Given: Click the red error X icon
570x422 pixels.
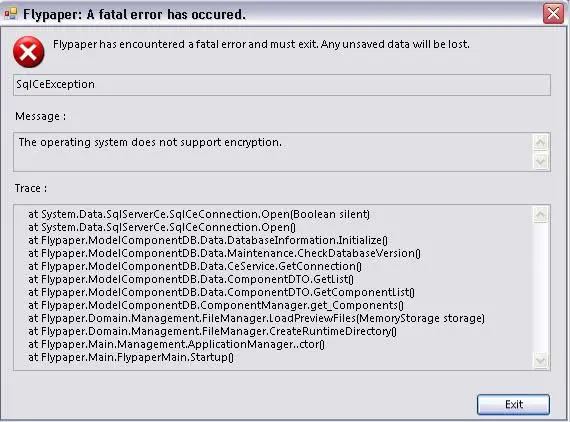Looking at the screenshot, I should click(x=29, y=52).
